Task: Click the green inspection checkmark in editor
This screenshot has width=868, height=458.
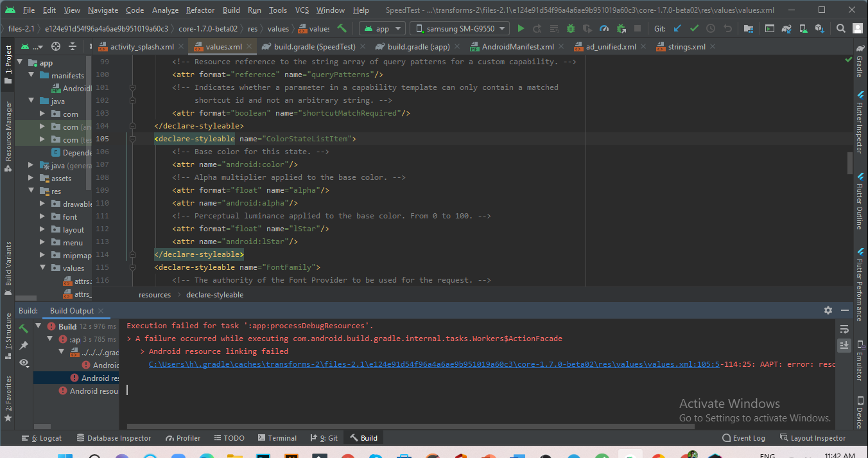Action: coord(849,60)
